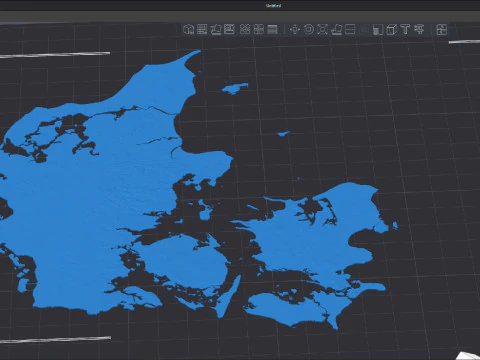Open the Seam painting cube-outline icon
Screen dimensions: 480x360
(x=391, y=29)
